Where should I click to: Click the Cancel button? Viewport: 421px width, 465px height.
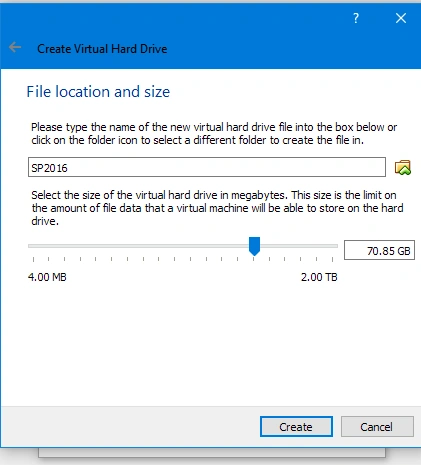pyautogui.click(x=377, y=426)
